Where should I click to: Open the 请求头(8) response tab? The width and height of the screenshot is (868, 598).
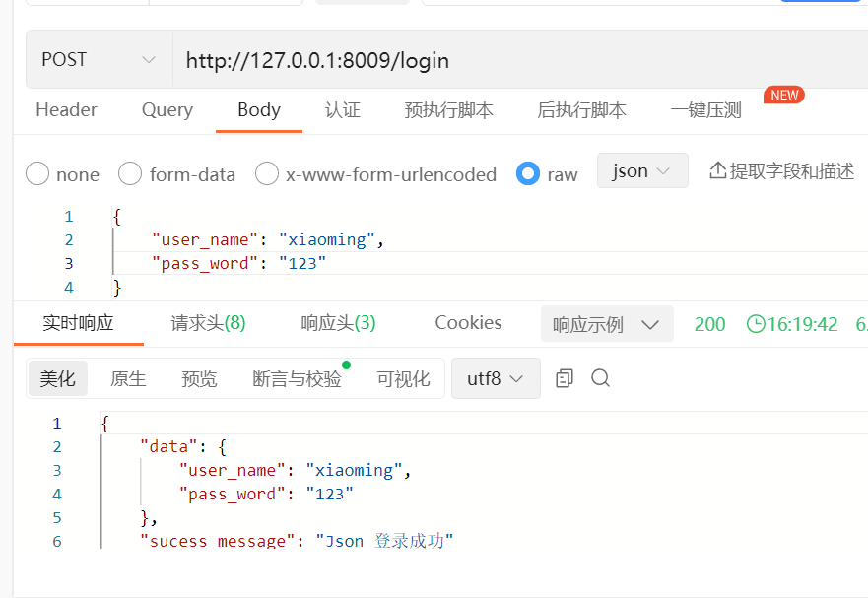coord(208,323)
